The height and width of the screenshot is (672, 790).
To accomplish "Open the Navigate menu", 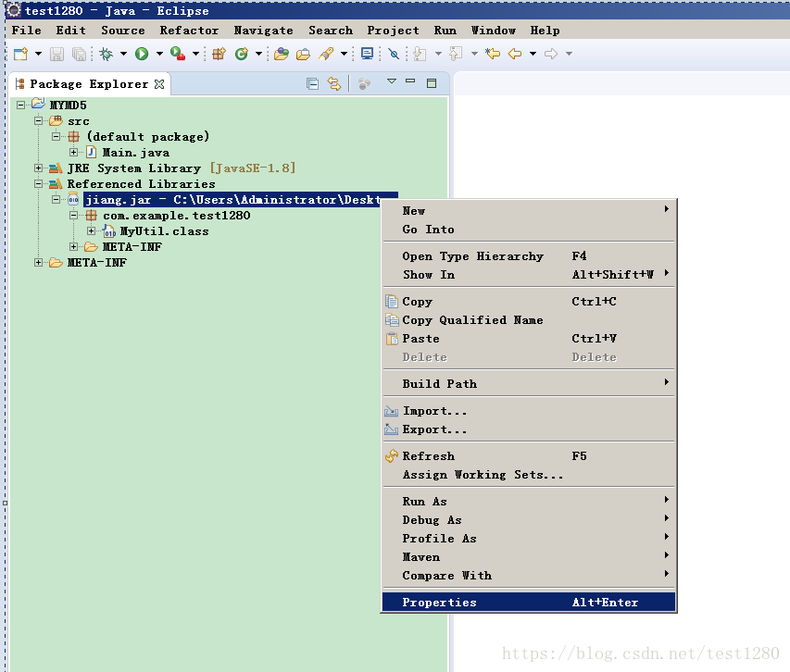I will (x=264, y=31).
